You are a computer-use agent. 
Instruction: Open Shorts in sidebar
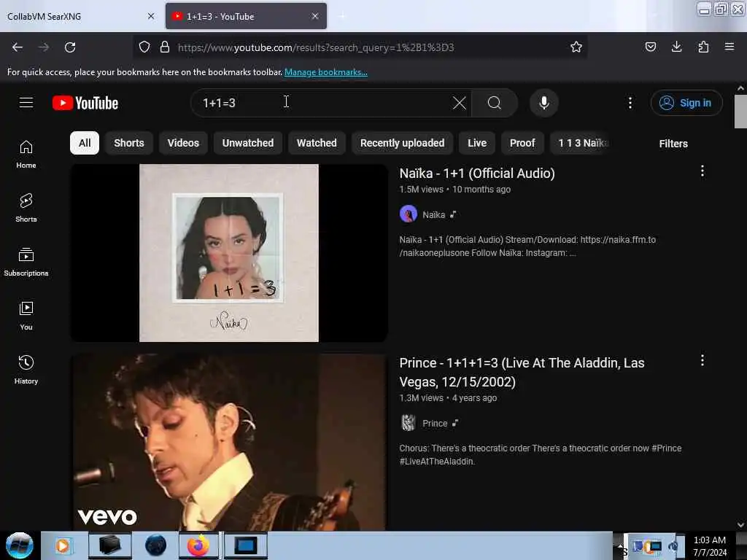point(26,208)
